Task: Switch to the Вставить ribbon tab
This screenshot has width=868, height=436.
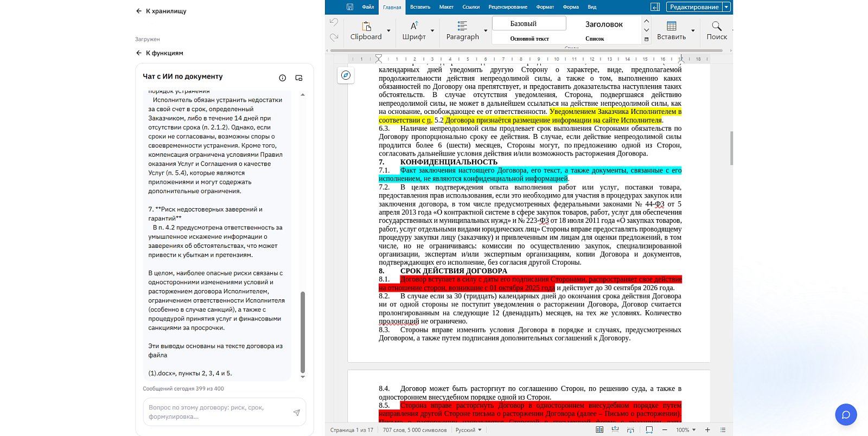Action: tap(420, 7)
